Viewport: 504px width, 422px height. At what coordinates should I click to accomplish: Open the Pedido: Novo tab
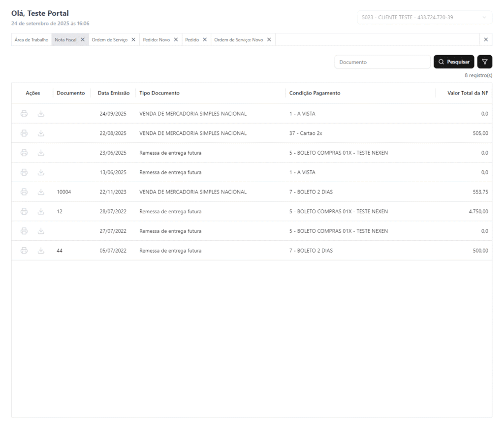tap(157, 40)
